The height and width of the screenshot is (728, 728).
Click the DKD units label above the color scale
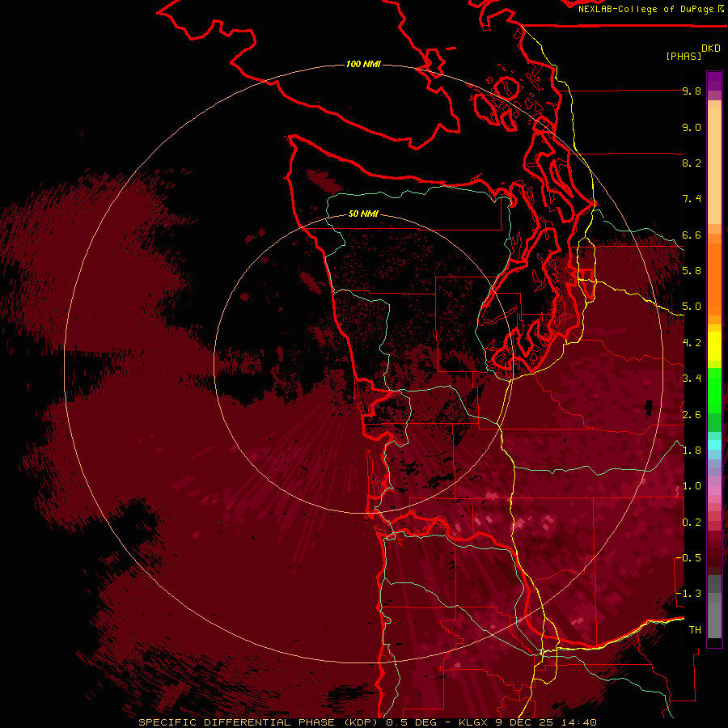tap(710, 49)
